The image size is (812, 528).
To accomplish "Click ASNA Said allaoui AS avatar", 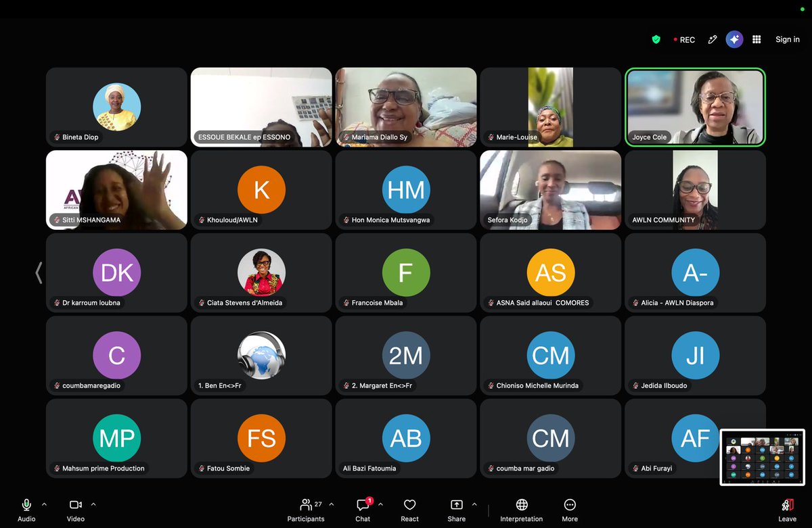I will pyautogui.click(x=551, y=272).
